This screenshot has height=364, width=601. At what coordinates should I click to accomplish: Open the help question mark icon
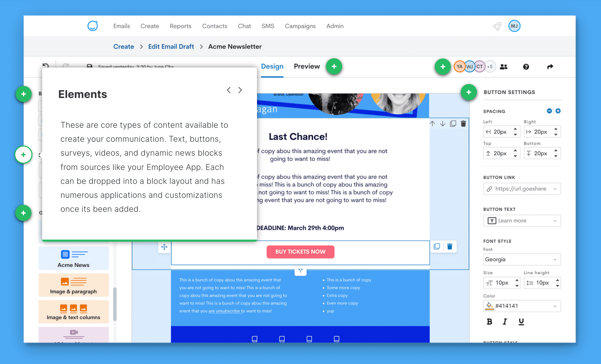point(526,67)
